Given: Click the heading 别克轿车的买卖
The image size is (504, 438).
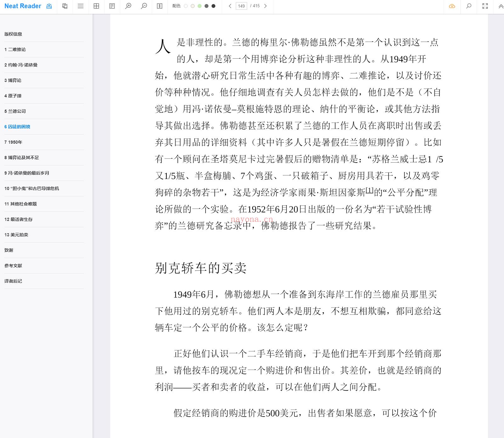Looking at the screenshot, I should pos(201,268).
